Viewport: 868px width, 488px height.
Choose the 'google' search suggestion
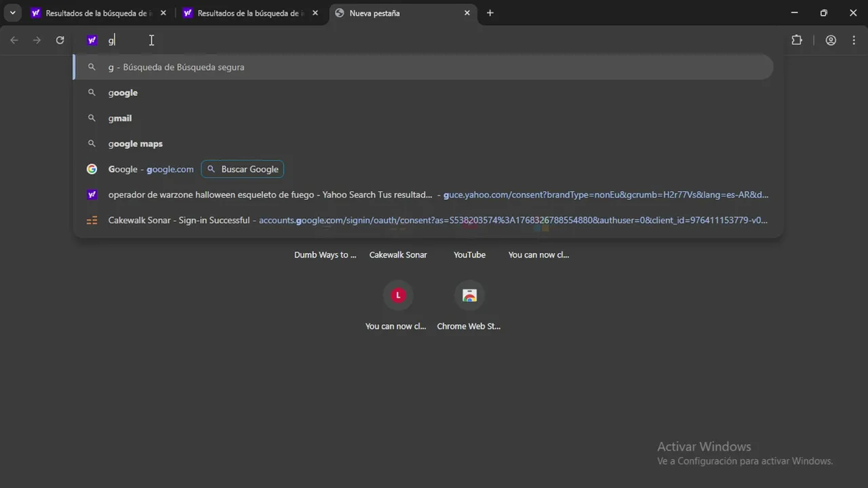tap(423, 93)
